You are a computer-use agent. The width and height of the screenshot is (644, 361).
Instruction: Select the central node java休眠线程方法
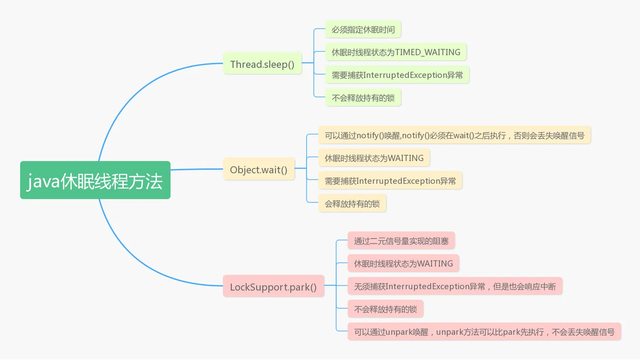click(95, 180)
